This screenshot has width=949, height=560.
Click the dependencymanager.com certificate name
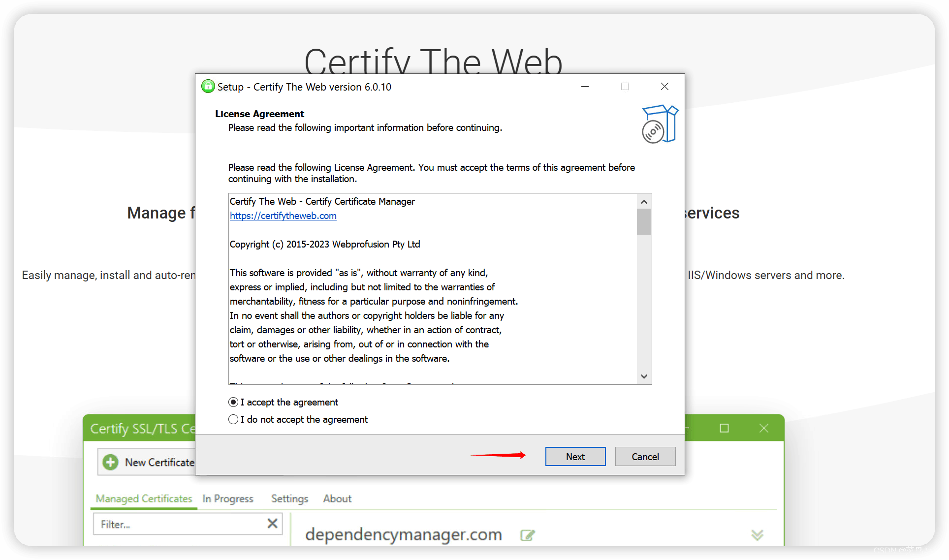(x=404, y=534)
